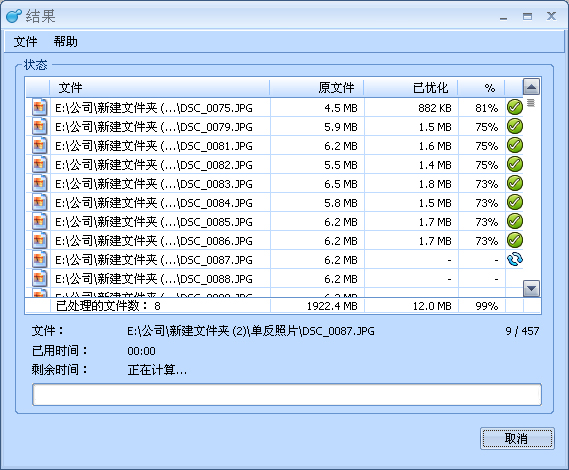Select the row for DSC_0082.JPG
Viewport: 569px width, 470px height.
click(274, 164)
